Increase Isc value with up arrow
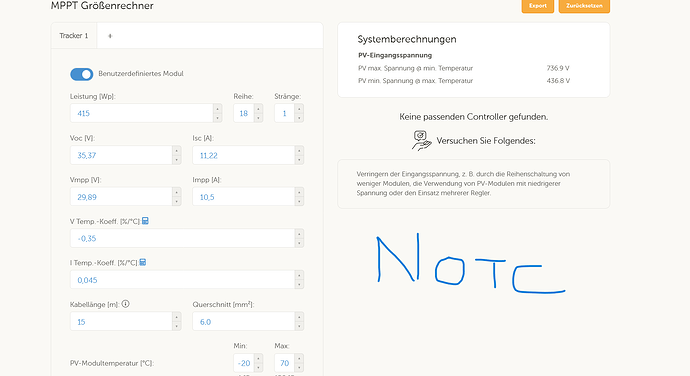 coord(299,151)
